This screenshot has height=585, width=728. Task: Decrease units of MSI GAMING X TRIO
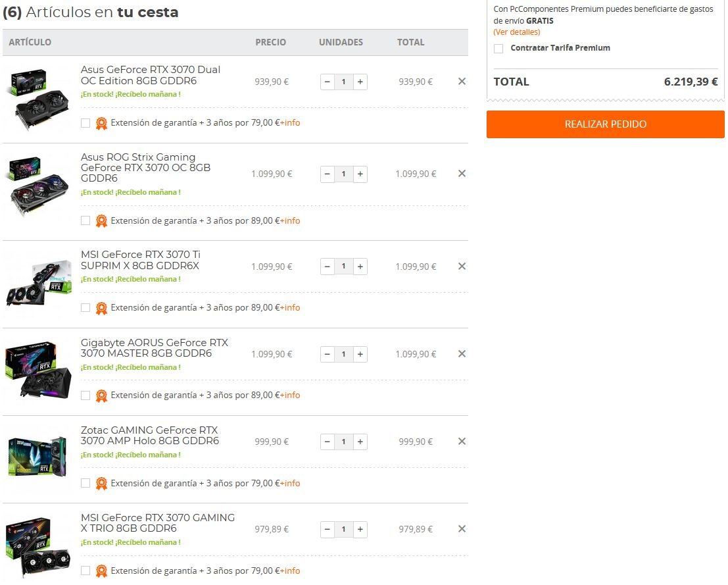click(328, 529)
